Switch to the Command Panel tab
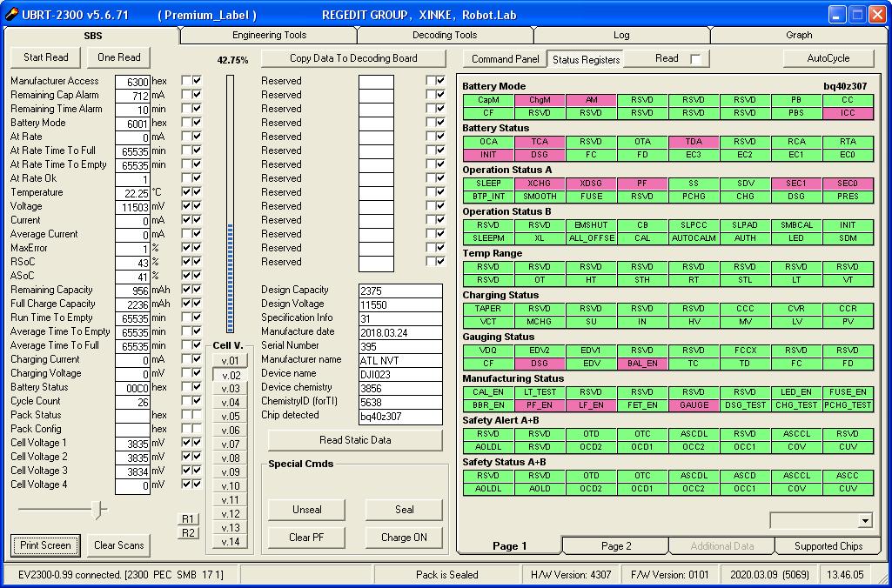Image resolution: width=892 pixels, height=588 pixels. point(505,58)
